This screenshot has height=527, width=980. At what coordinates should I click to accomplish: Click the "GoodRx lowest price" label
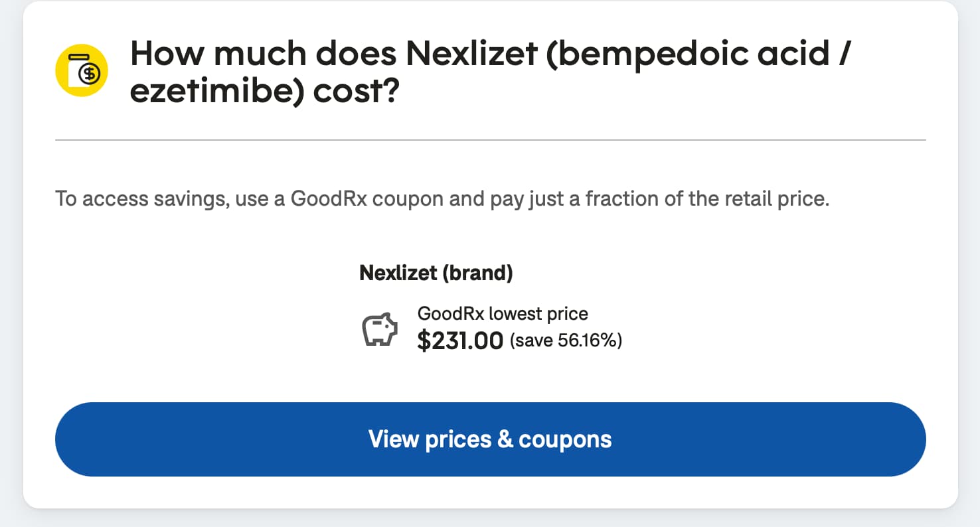503,313
